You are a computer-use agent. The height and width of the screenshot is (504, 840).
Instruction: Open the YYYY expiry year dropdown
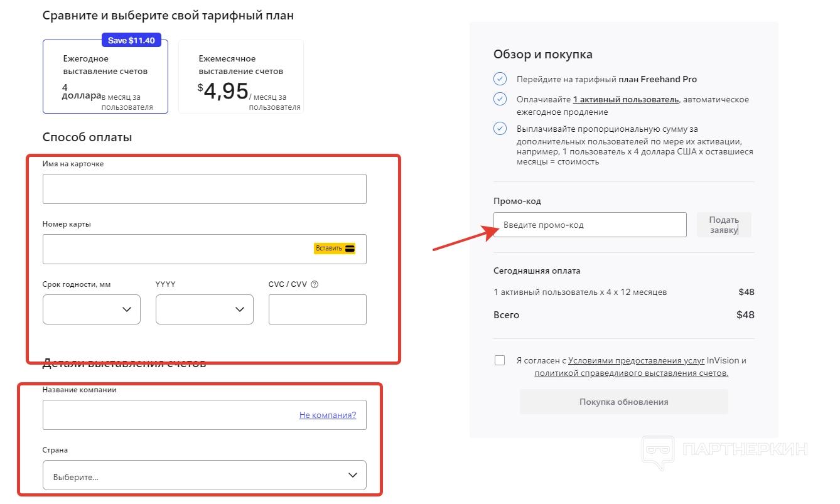pyautogui.click(x=205, y=309)
